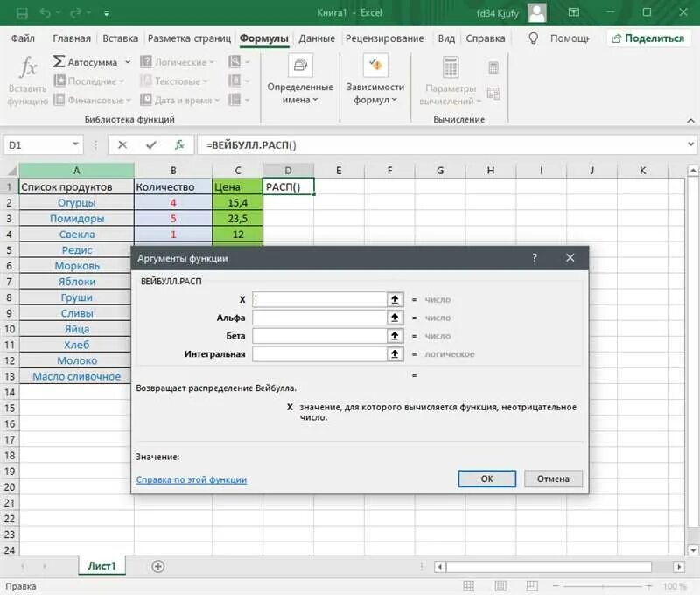Click the Зависимости формул icon

tap(375, 66)
